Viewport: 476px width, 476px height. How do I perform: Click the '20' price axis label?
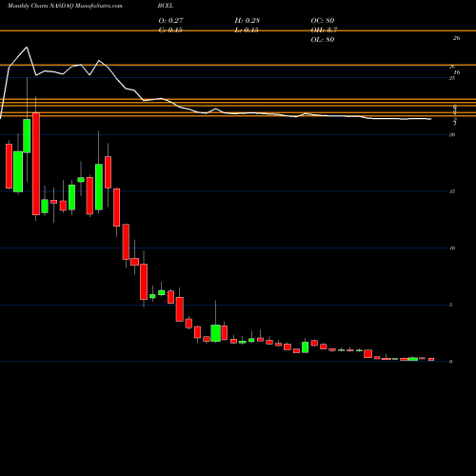tap(452, 135)
